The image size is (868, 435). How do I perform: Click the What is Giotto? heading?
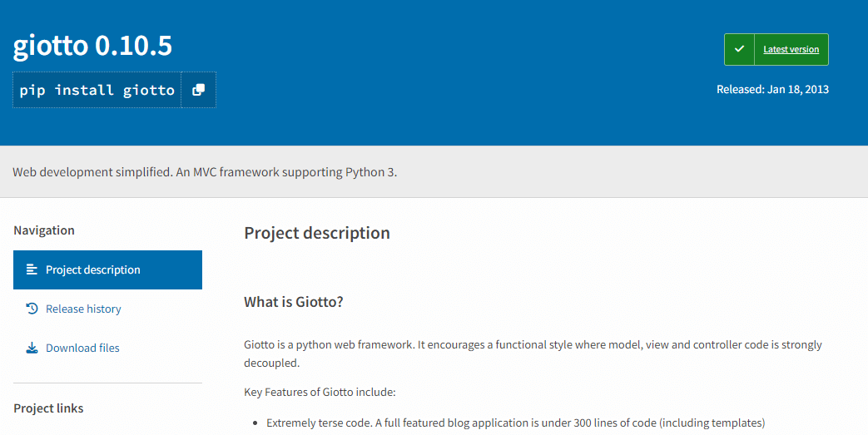293,302
